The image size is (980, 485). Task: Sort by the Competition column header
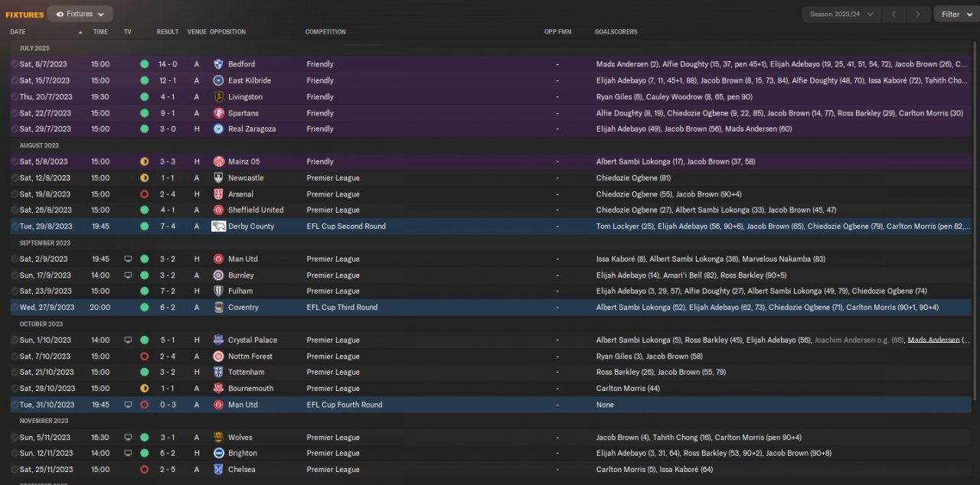(325, 32)
